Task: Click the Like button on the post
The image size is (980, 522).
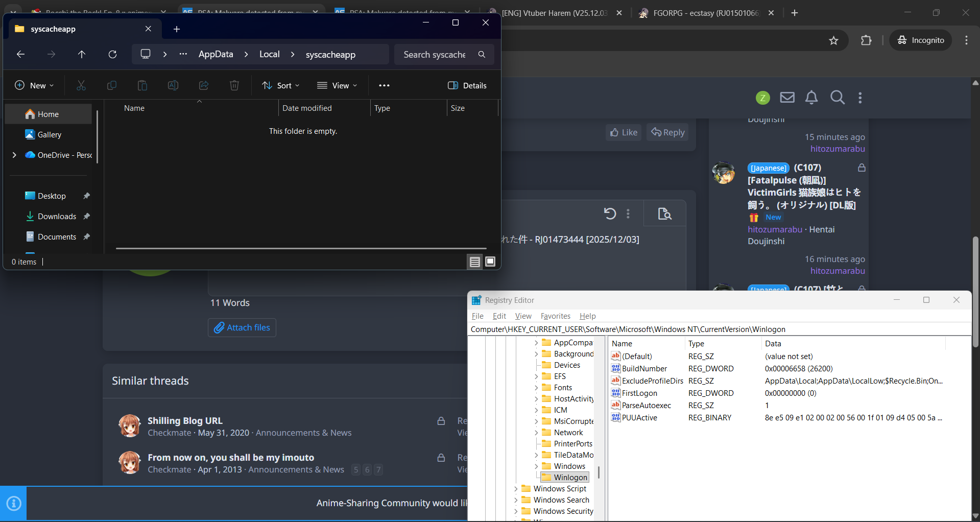Action: click(624, 132)
